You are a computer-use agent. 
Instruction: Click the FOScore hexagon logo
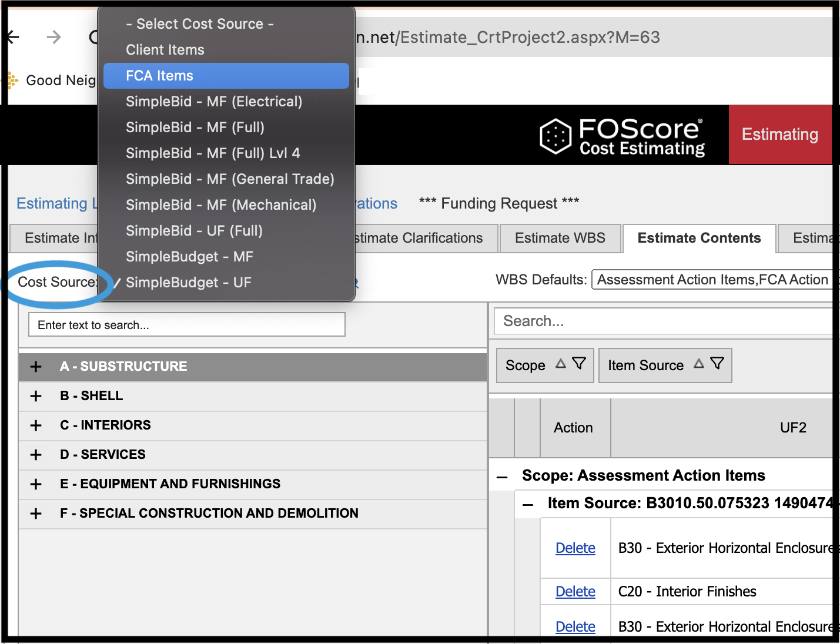[555, 136]
